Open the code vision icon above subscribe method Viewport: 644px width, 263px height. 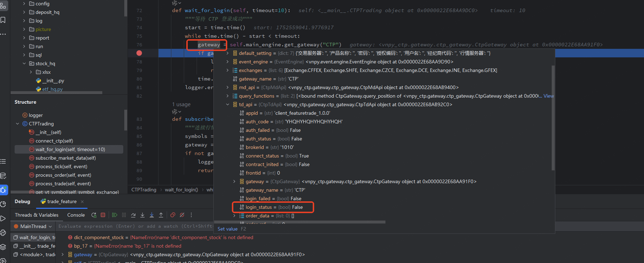[x=176, y=112]
